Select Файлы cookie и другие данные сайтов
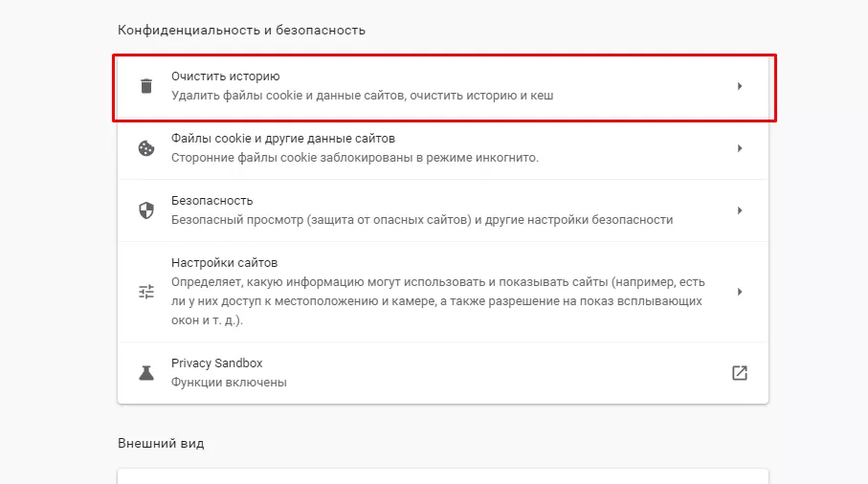This screenshot has height=484, width=868. click(282, 139)
